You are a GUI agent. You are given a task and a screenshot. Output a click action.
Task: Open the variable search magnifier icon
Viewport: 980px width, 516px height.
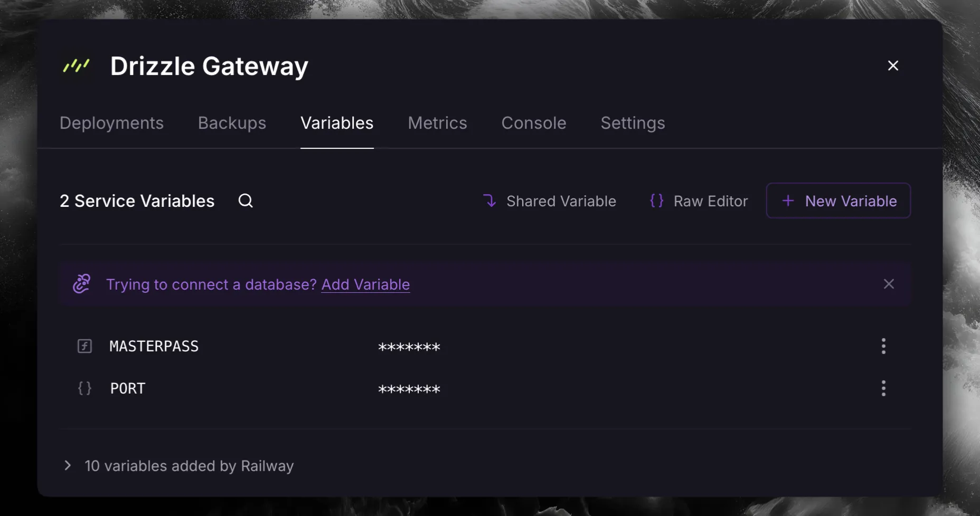[x=246, y=200]
